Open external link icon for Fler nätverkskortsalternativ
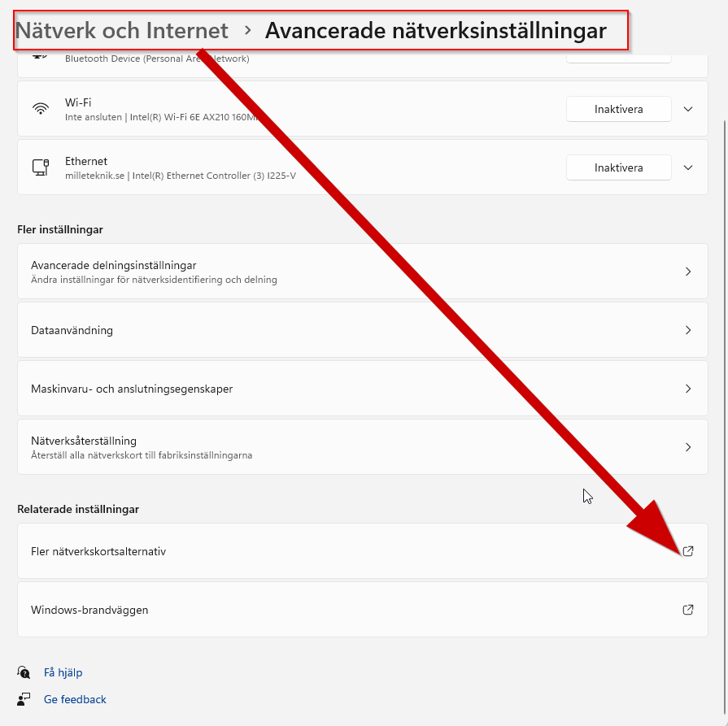The image size is (728, 726). (688, 551)
